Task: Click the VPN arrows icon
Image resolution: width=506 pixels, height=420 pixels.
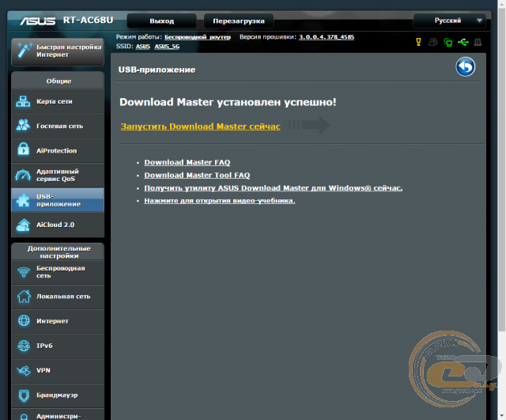Action: click(24, 371)
